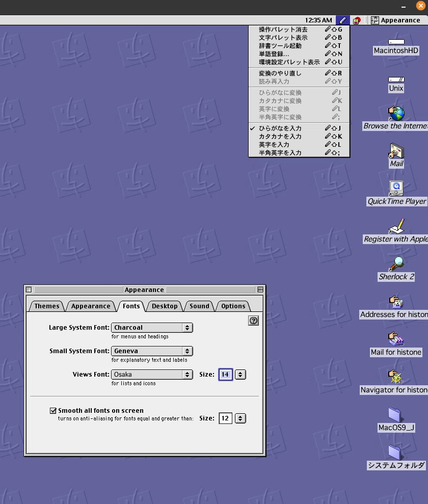Select the QuickTime Player icon

(x=396, y=189)
